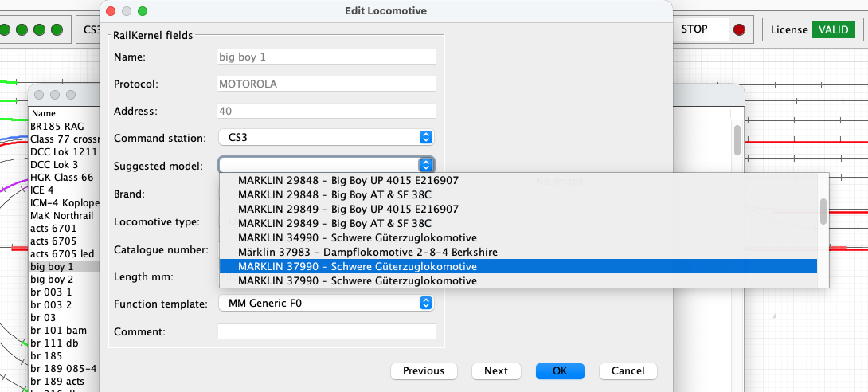
Task: Click the VALID license indicator
Action: point(834,29)
